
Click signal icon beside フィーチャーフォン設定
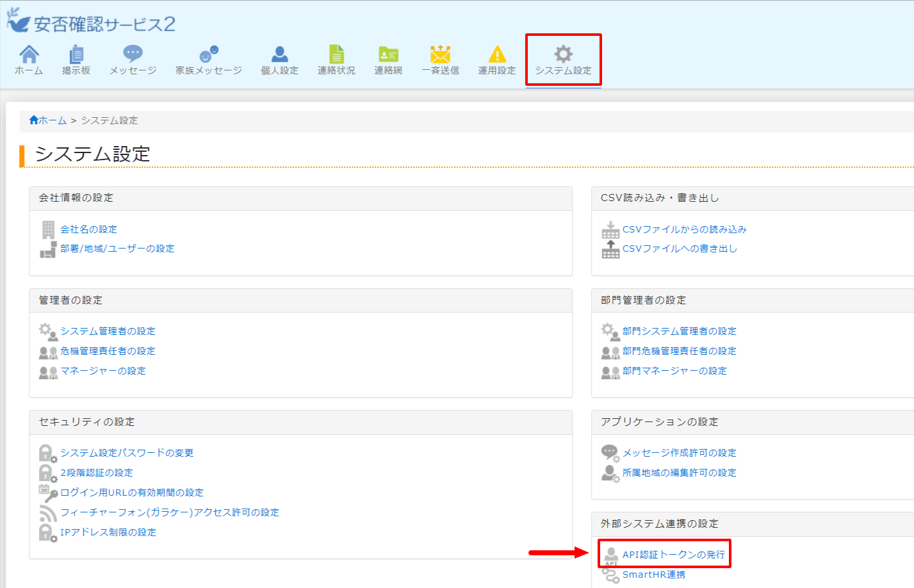coord(49,513)
